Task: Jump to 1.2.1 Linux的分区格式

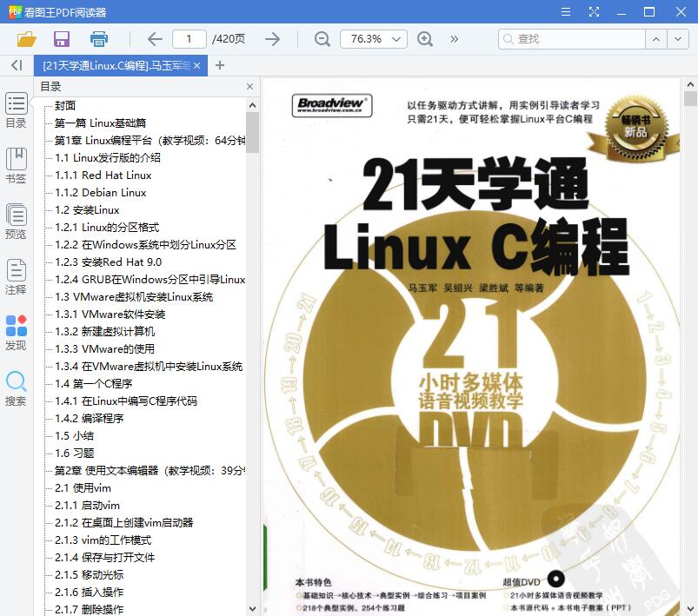Action: tap(107, 227)
